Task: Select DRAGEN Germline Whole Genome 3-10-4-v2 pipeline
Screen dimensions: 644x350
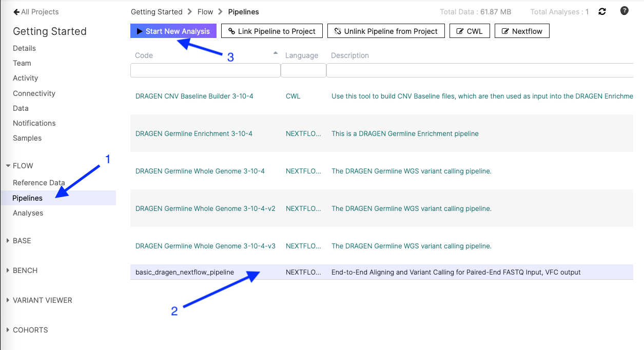Action: [205, 208]
